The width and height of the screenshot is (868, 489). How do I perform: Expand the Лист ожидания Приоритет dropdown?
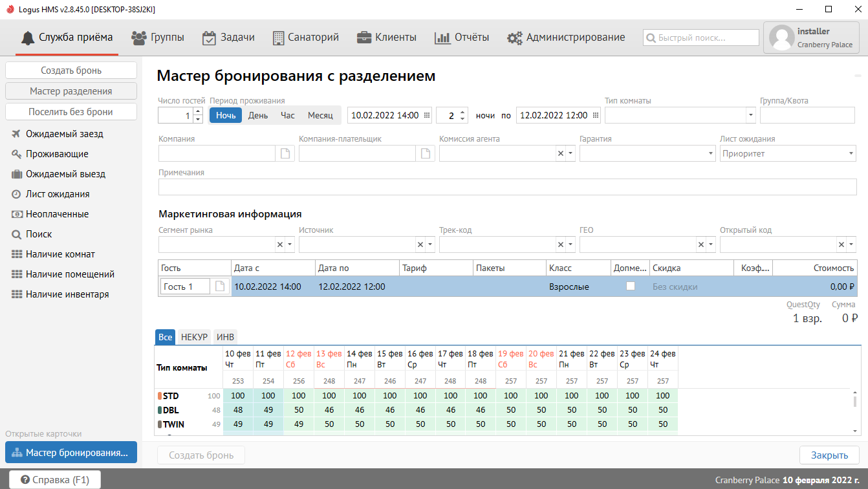click(851, 153)
